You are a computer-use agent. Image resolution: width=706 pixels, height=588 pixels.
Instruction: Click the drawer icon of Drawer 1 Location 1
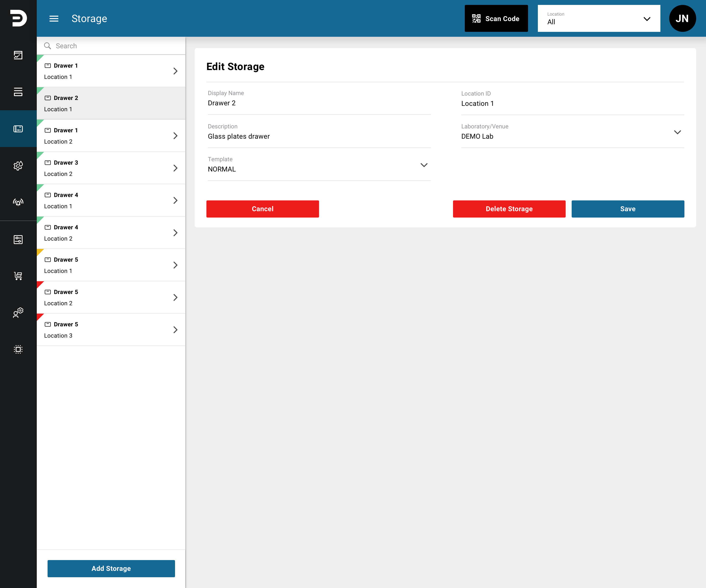[48, 65]
